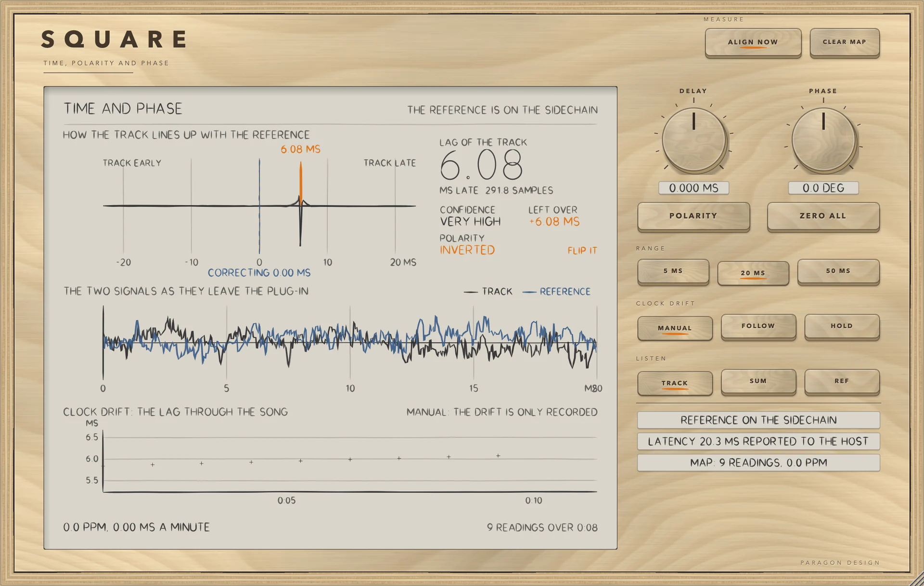Viewport: 924px width, 586px height.
Task: Set range to 5 MS
Action: (673, 271)
